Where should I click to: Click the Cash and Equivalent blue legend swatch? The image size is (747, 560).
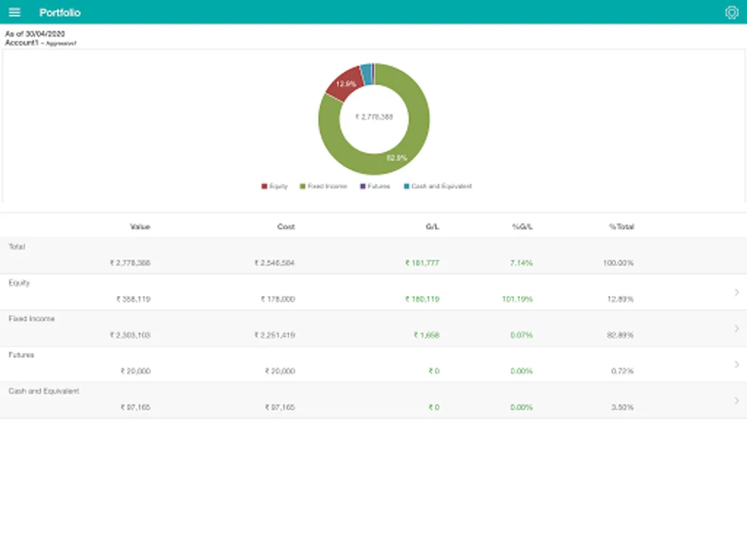point(406,186)
